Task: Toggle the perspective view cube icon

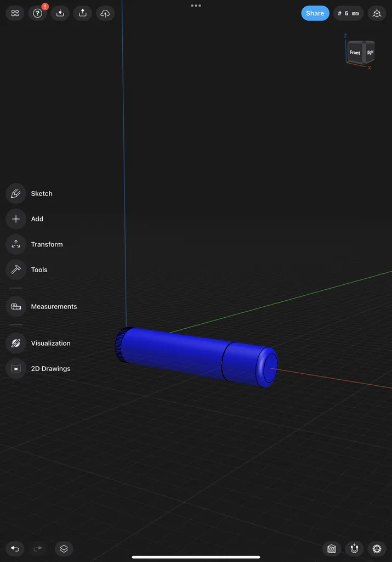Action: [x=377, y=13]
